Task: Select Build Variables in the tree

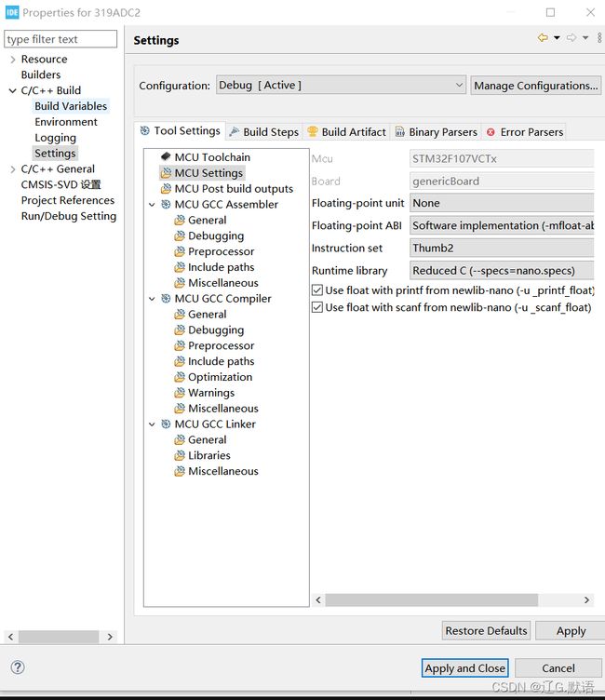Action: 71,106
